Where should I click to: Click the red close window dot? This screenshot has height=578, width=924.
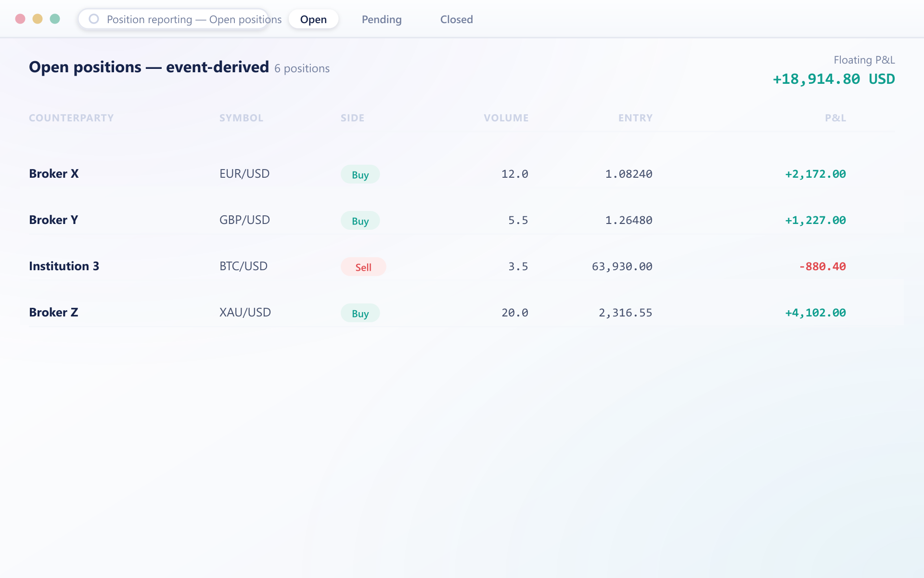20,19
